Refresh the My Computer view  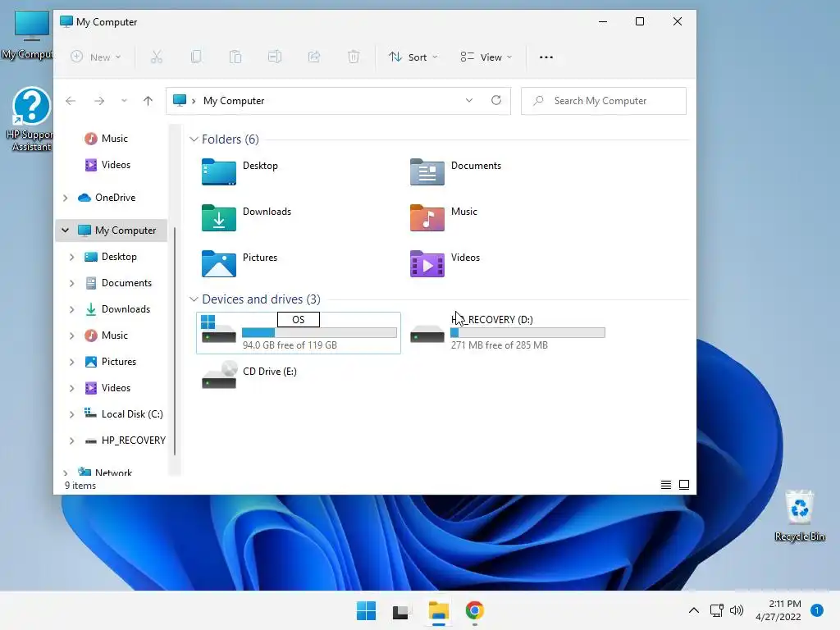pyautogui.click(x=496, y=100)
